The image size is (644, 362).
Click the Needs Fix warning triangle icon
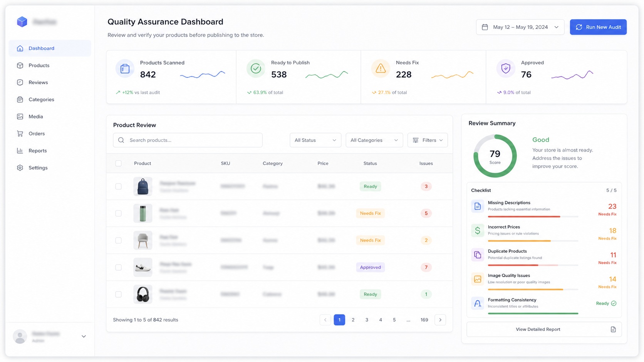coord(381,69)
